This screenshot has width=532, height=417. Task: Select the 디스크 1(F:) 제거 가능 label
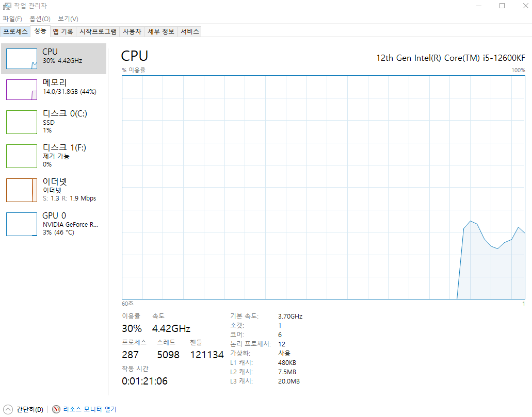click(65, 156)
